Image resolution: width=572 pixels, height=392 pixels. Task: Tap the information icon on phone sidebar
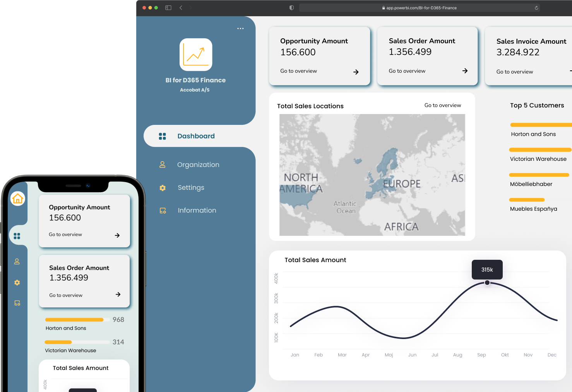click(x=17, y=303)
